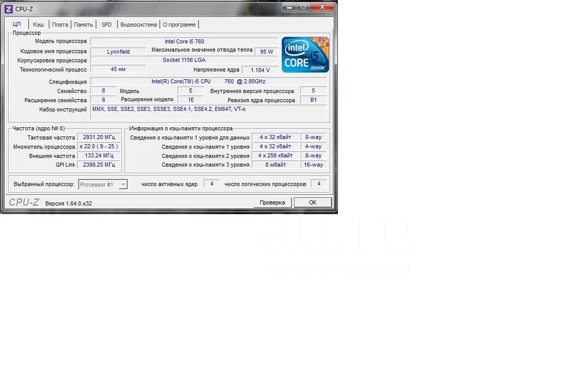The height and width of the screenshot is (368, 588).
Task: Click the Внутренняя версия процессора value 5
Action: point(313,90)
